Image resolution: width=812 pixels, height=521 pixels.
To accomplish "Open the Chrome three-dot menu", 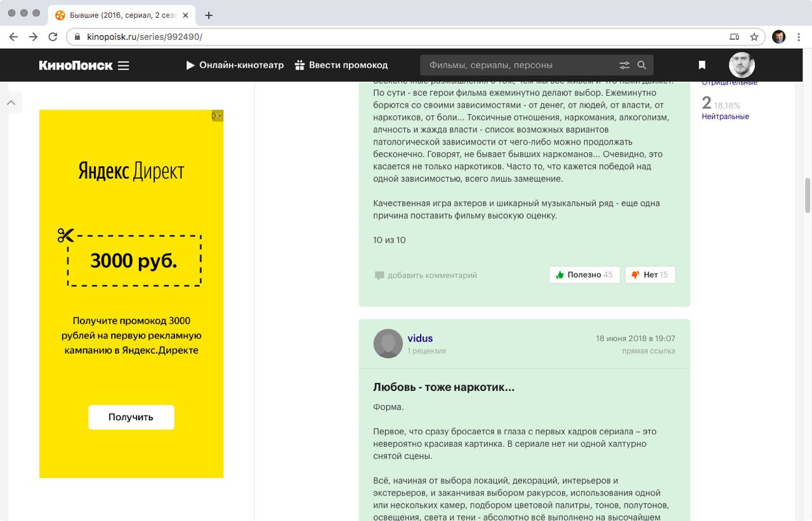I will [x=799, y=37].
